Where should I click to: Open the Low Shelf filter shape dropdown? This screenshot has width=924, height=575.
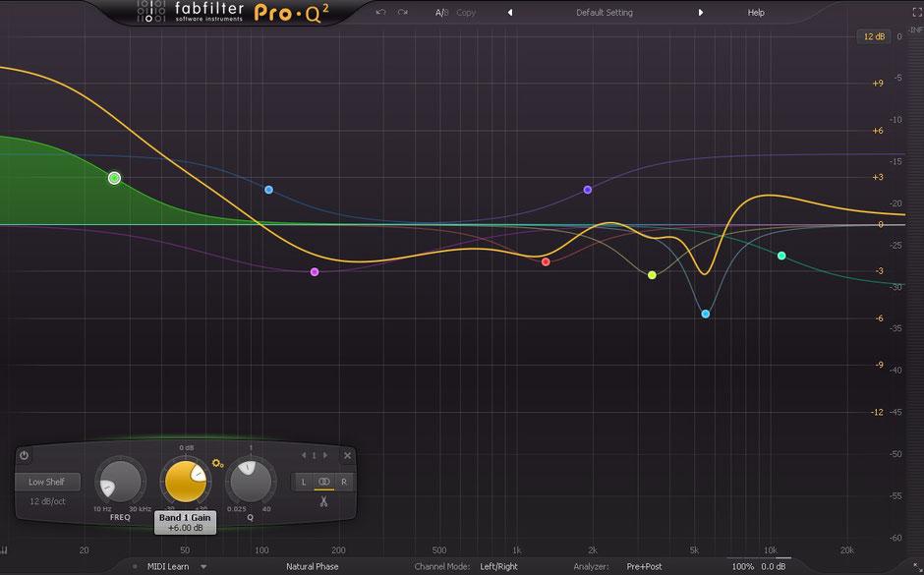(x=45, y=481)
